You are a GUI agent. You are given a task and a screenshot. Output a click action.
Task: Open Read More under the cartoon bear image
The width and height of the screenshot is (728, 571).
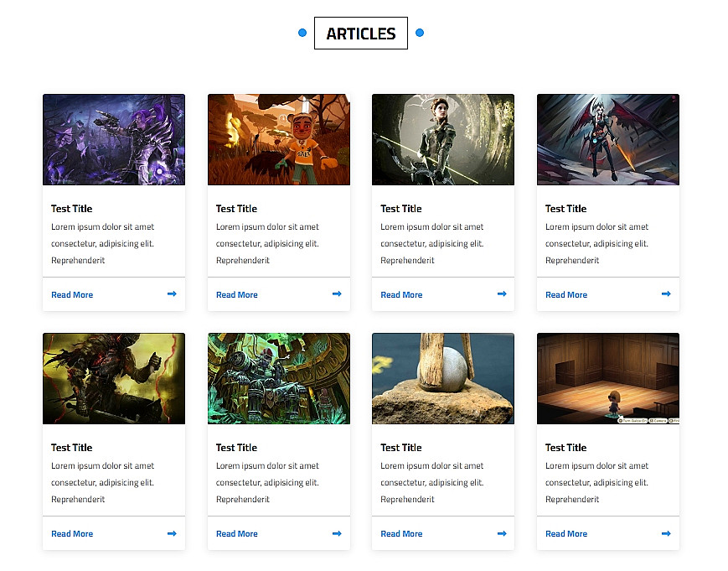pos(237,294)
